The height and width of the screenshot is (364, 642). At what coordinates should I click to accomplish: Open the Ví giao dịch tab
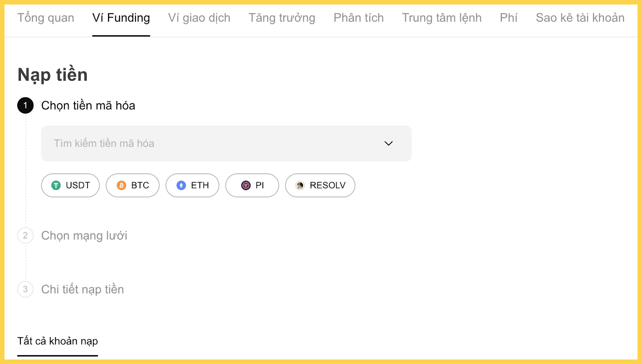click(199, 18)
